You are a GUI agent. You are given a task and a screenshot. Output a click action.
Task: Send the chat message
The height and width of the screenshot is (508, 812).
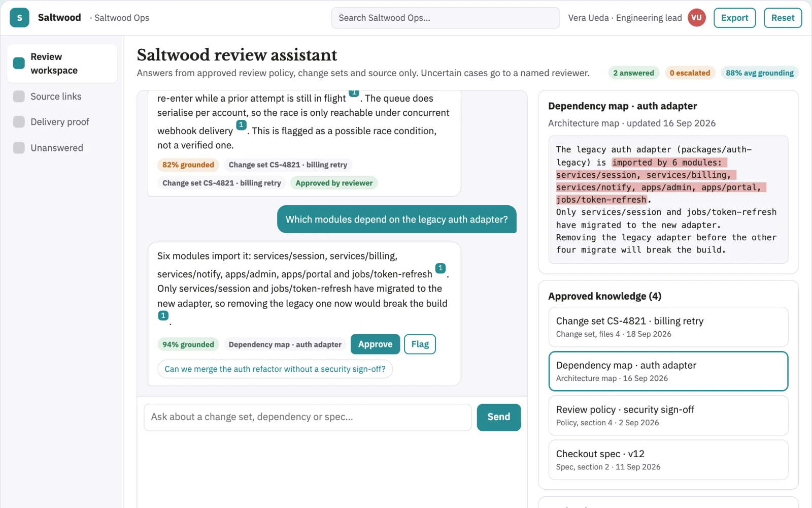pyautogui.click(x=499, y=417)
